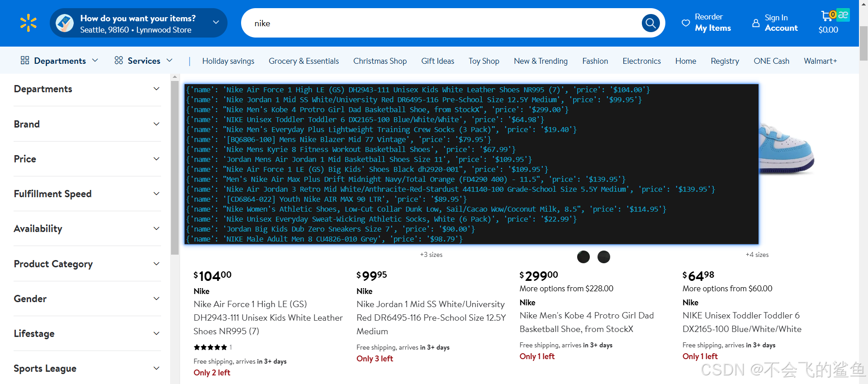The height and width of the screenshot is (384, 868).
Task: Expand the Price filter
Action: tap(87, 159)
